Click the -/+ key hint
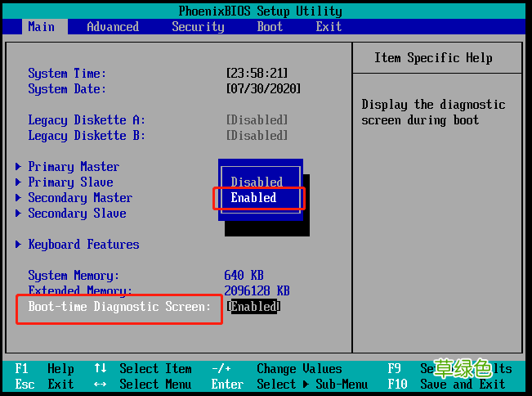The width and height of the screenshot is (532, 396). [221, 368]
